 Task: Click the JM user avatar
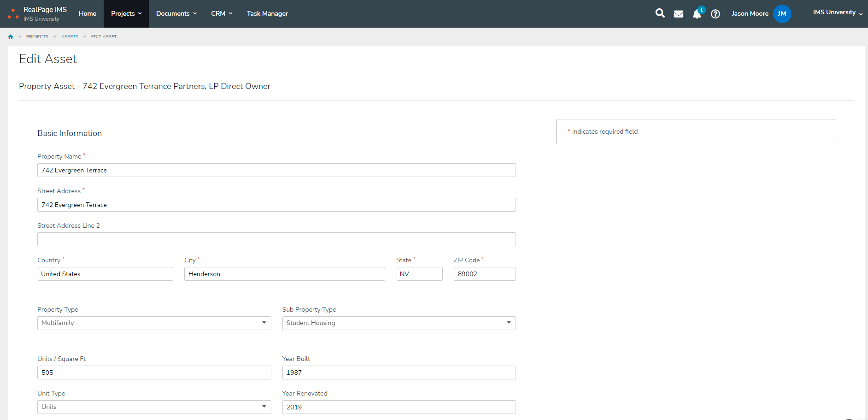click(782, 13)
